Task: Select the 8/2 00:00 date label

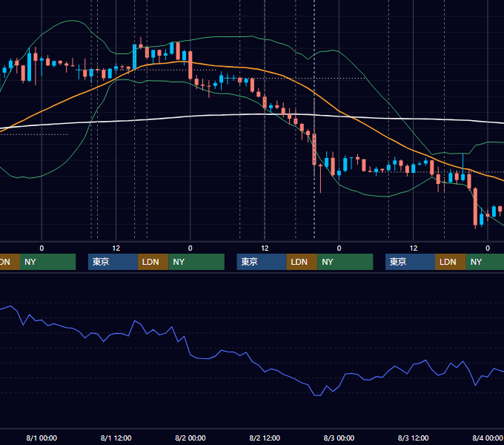Action: click(x=190, y=438)
